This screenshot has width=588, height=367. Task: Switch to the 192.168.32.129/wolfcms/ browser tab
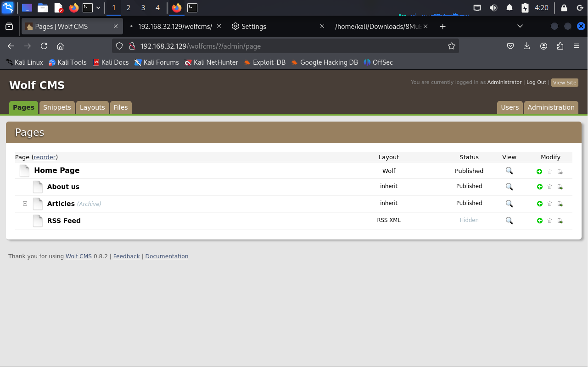[175, 27]
